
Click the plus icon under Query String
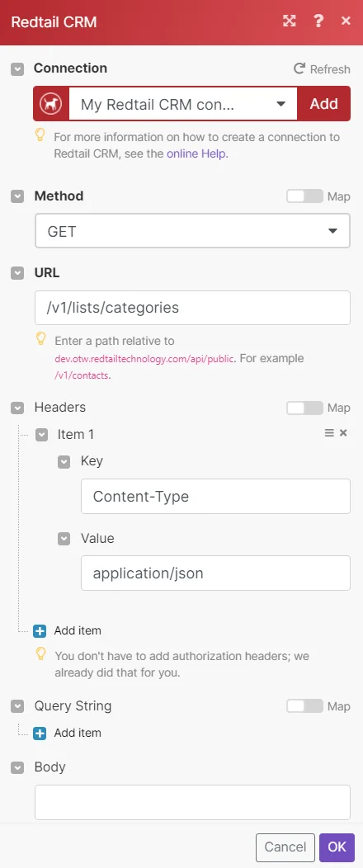[40, 734]
